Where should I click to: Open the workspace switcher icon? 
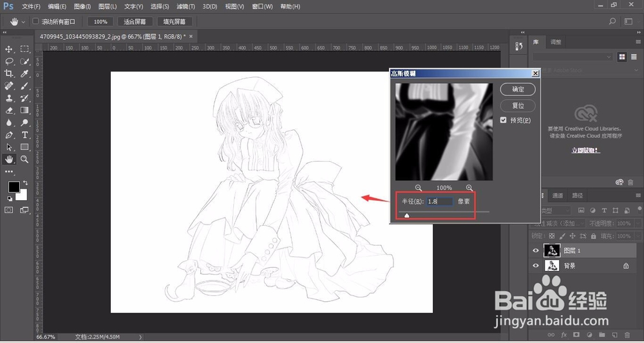629,21
